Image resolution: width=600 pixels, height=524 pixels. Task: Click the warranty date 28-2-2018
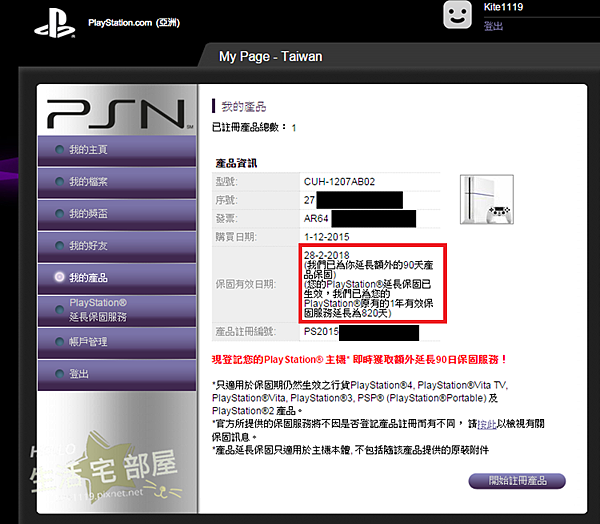pos(326,255)
